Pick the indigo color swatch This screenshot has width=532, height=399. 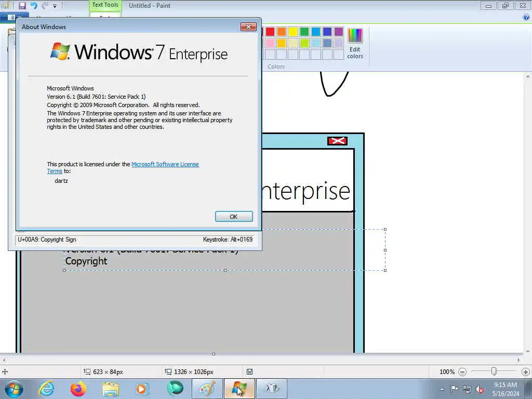click(327, 32)
